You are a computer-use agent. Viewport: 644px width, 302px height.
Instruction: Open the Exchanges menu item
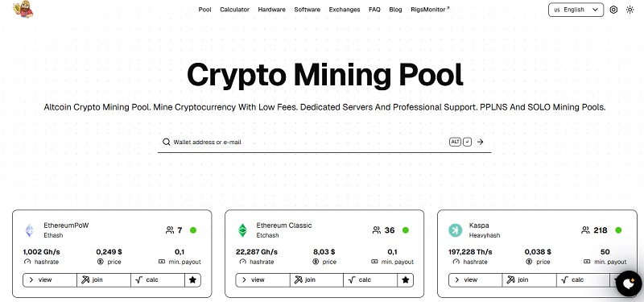pyautogui.click(x=345, y=10)
